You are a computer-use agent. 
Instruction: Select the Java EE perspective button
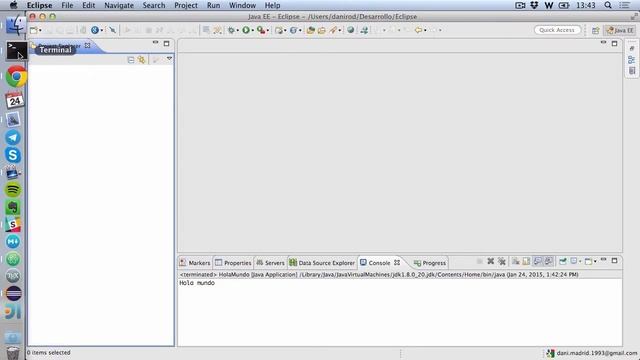click(x=620, y=30)
